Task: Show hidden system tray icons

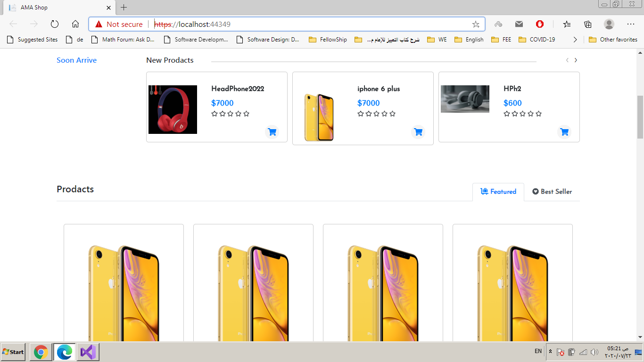Action: [x=550, y=352]
